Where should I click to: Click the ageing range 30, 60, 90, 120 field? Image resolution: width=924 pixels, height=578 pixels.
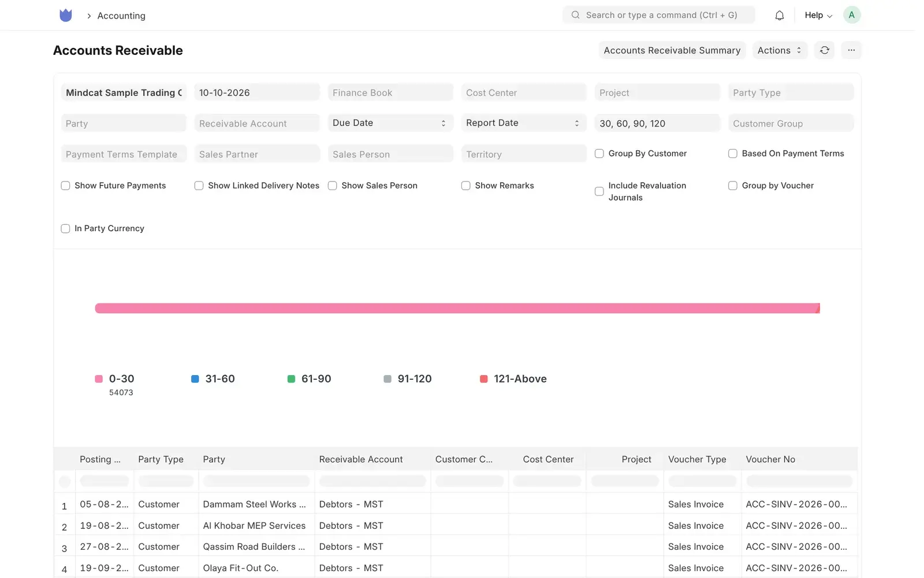coord(657,123)
